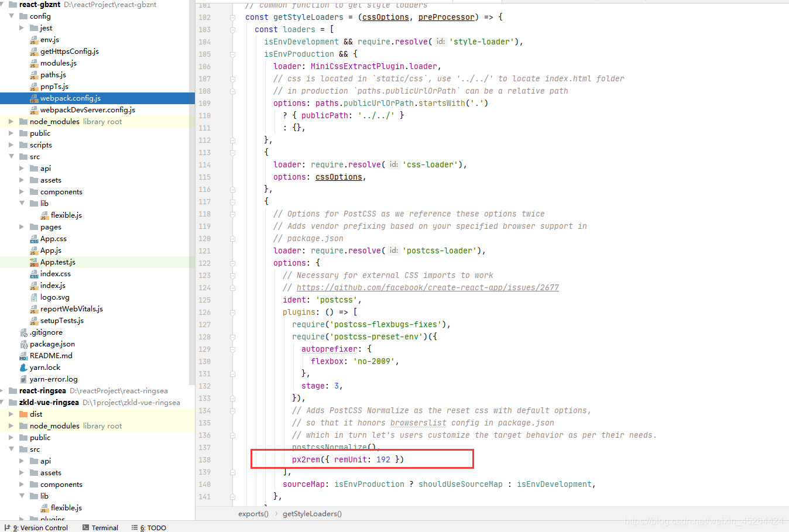Open pnpTs.js file
The width and height of the screenshot is (789, 532).
[x=54, y=87]
